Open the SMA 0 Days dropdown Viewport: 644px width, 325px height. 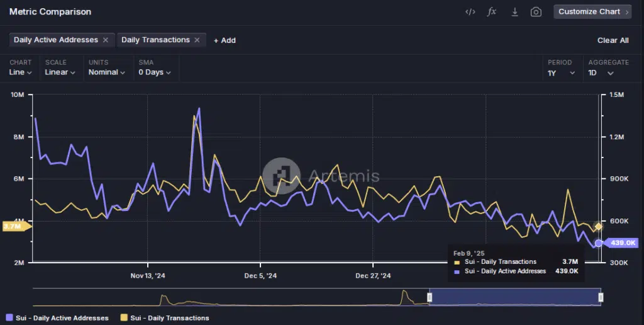point(155,72)
